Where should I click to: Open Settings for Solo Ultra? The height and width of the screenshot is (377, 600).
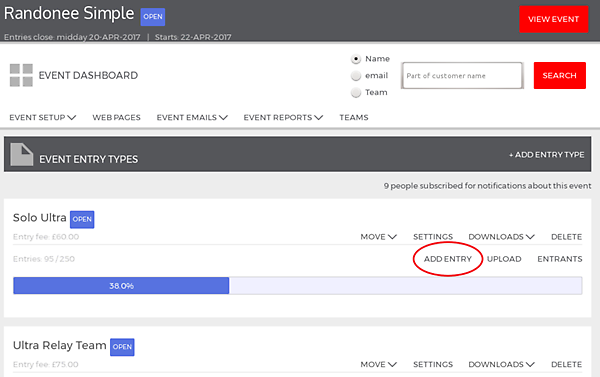point(433,237)
